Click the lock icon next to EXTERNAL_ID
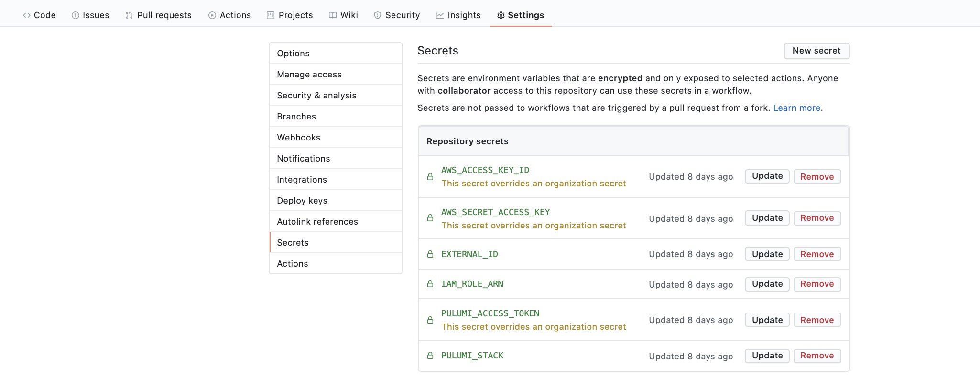Image resolution: width=980 pixels, height=389 pixels. coord(430,254)
